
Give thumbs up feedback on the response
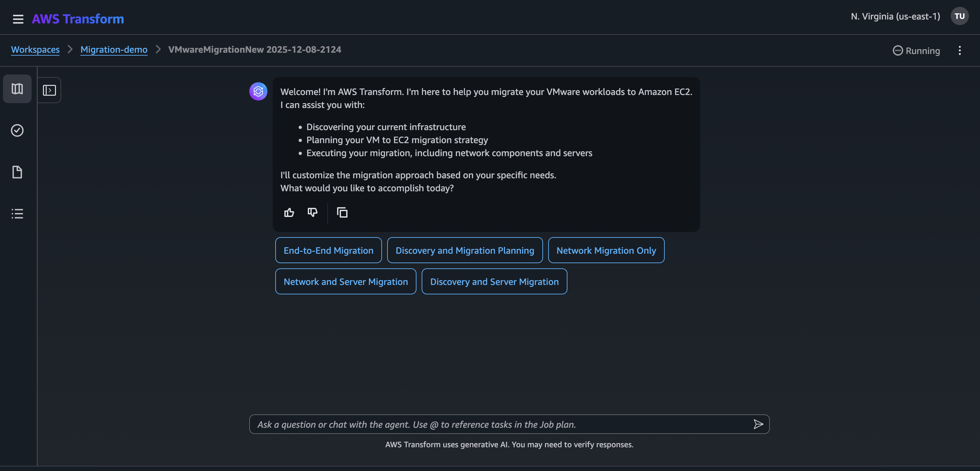pos(289,212)
